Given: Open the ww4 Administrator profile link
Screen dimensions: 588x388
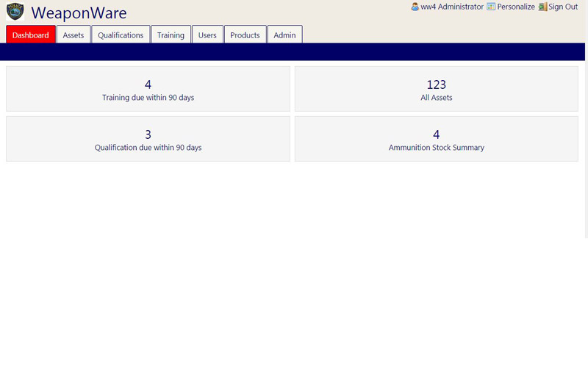Looking at the screenshot, I should click(452, 7).
